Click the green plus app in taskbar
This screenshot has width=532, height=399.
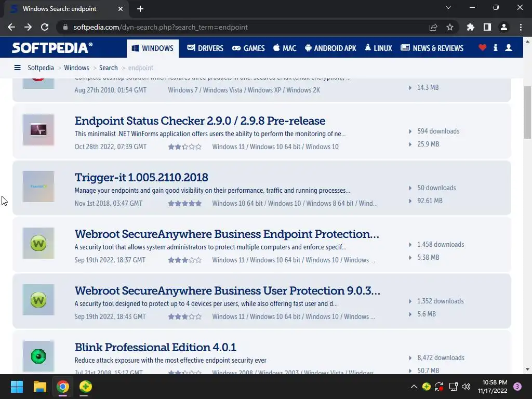(86, 387)
